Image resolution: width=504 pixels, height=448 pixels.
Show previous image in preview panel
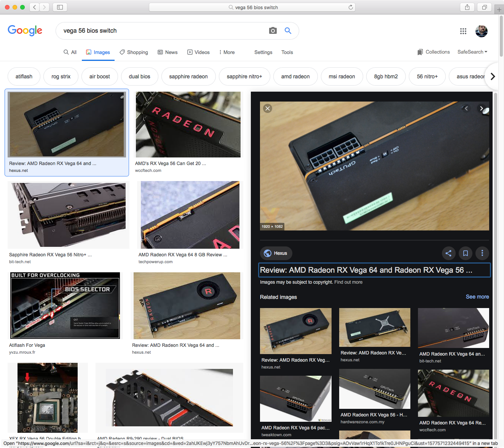point(466,108)
